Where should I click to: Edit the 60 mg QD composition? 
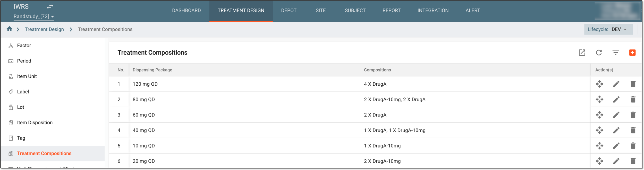[x=616, y=115]
